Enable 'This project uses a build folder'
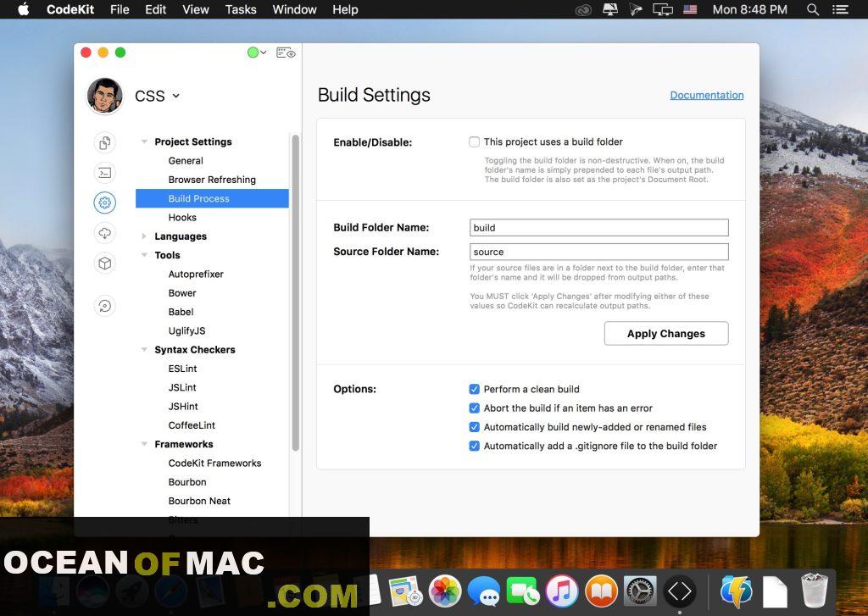The height and width of the screenshot is (616, 868). 475,142
